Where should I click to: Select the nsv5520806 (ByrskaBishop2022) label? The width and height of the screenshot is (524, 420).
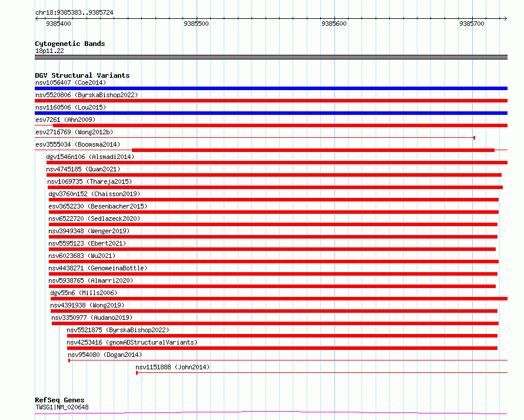point(87,95)
